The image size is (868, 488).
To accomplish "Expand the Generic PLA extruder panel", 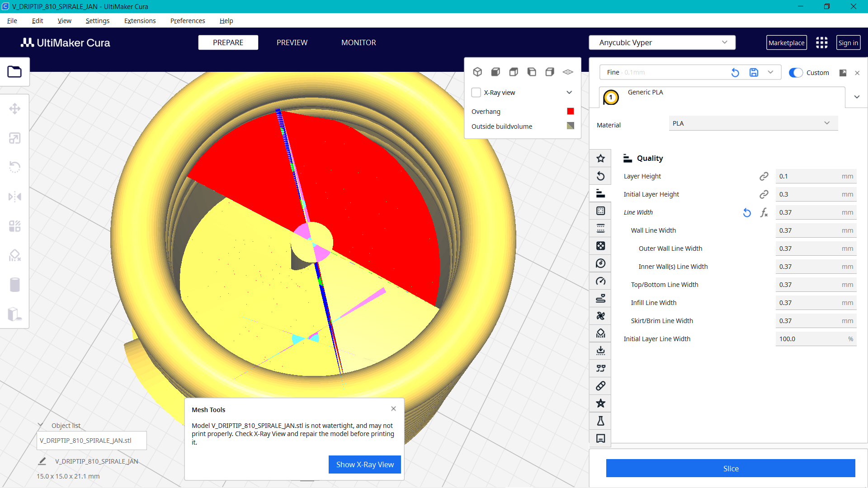I will pos(857,97).
